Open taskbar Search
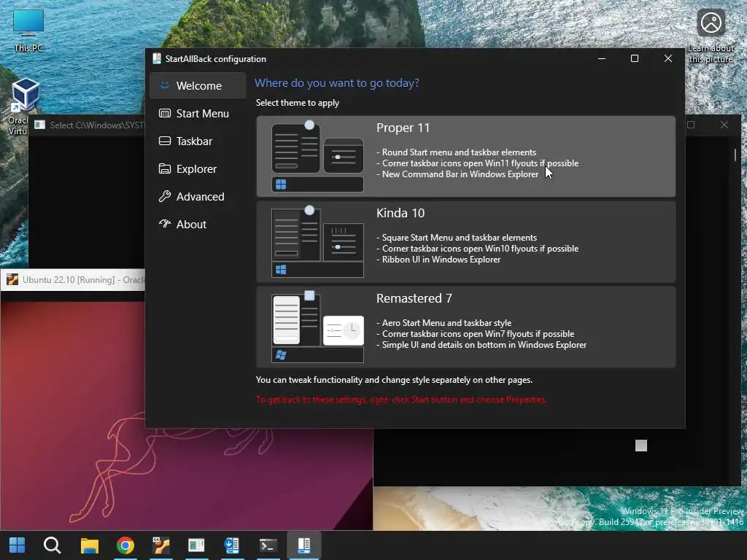 coord(52,545)
